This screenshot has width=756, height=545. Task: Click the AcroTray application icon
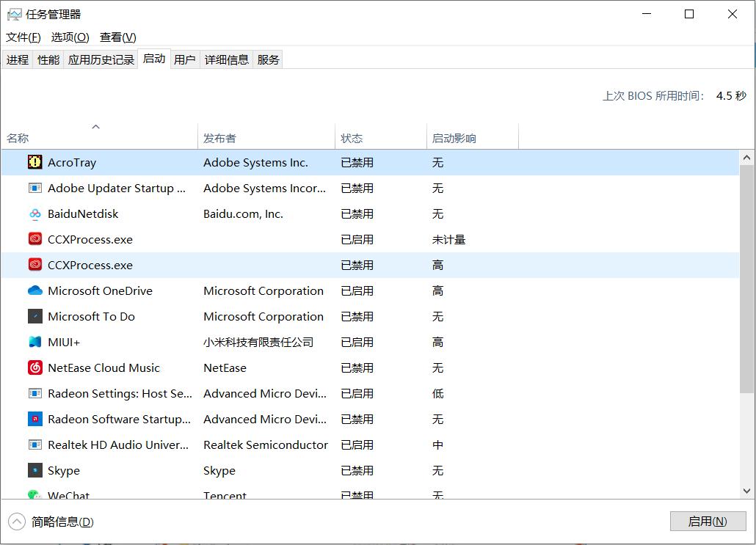click(x=34, y=162)
